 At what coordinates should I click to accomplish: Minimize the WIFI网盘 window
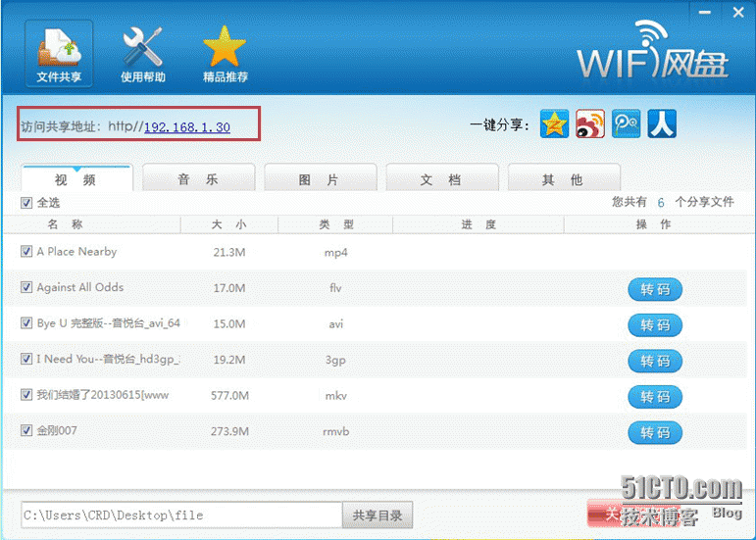click(704, 13)
